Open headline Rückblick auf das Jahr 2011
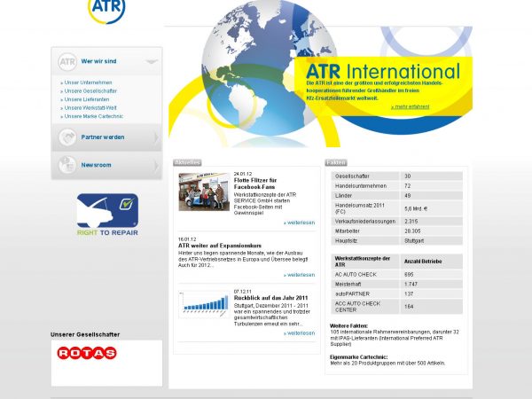Screen dimensions: 532x399 click(270, 298)
